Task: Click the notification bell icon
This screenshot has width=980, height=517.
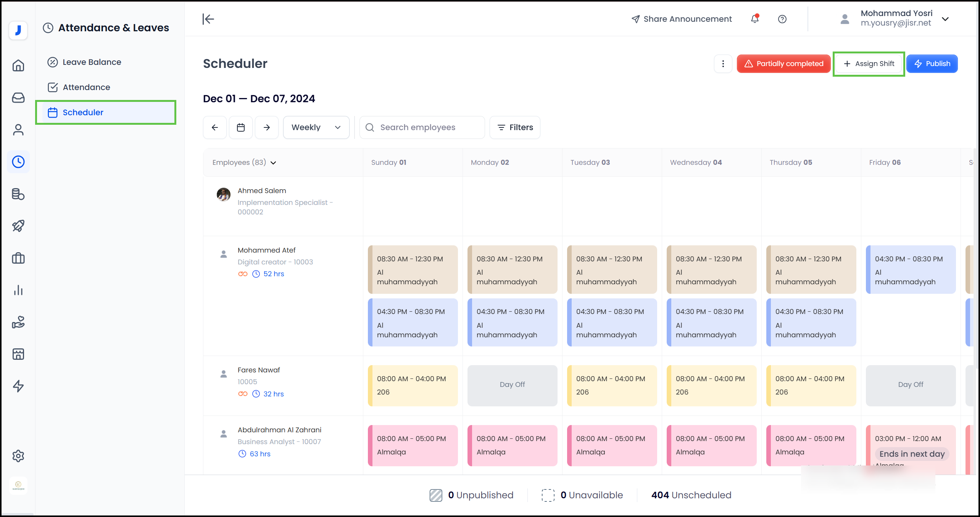Action: click(x=754, y=19)
